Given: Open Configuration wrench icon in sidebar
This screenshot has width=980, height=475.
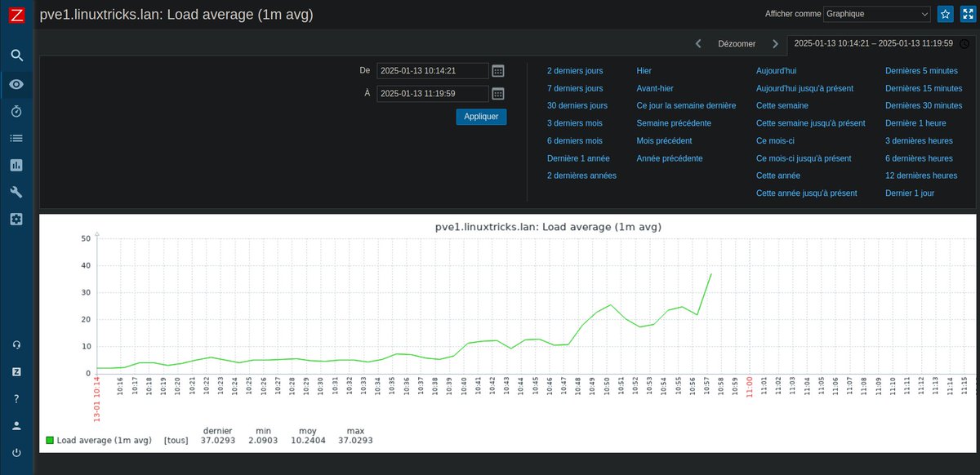Looking at the screenshot, I should tap(16, 192).
